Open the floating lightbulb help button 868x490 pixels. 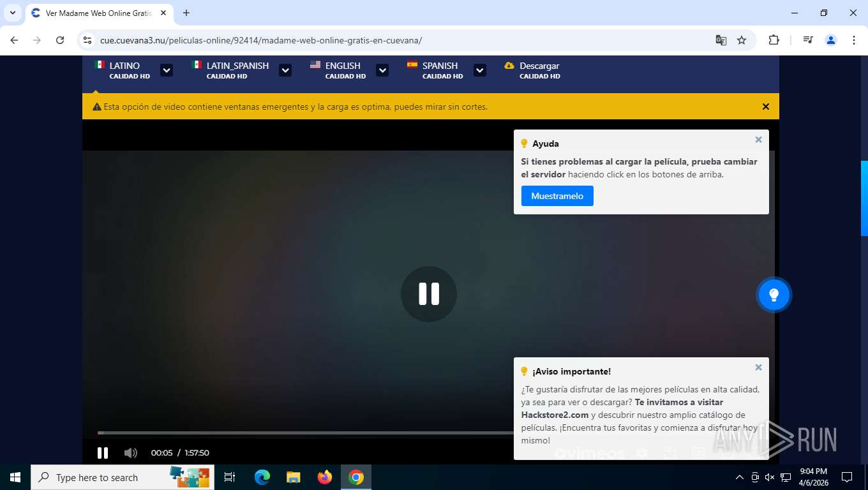774,295
